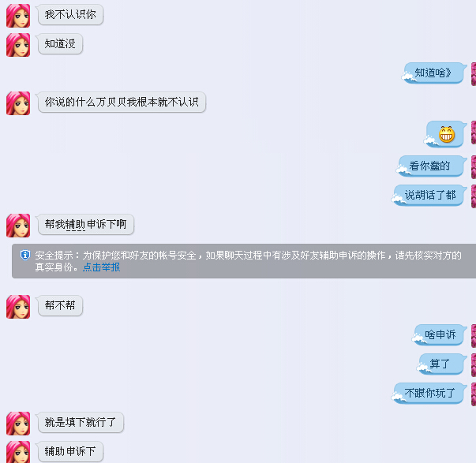Click the blue shield security icon
Viewport: 476px width, 463px height.
25,256
